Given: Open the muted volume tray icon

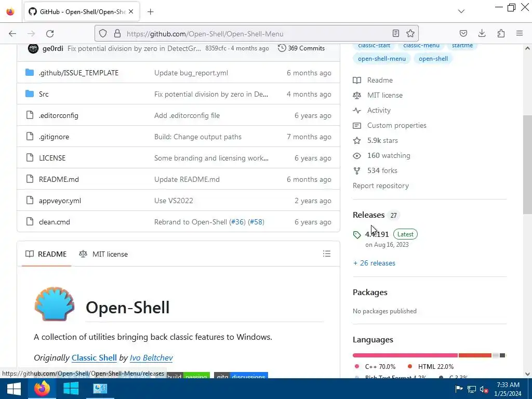Looking at the screenshot, I should point(484,389).
